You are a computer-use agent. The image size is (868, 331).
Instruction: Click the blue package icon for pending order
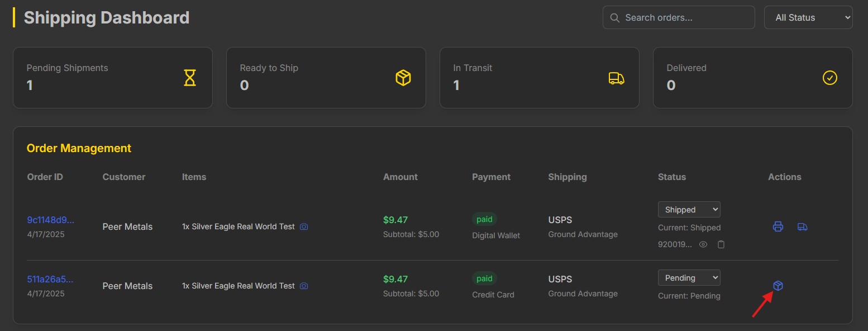[778, 286]
